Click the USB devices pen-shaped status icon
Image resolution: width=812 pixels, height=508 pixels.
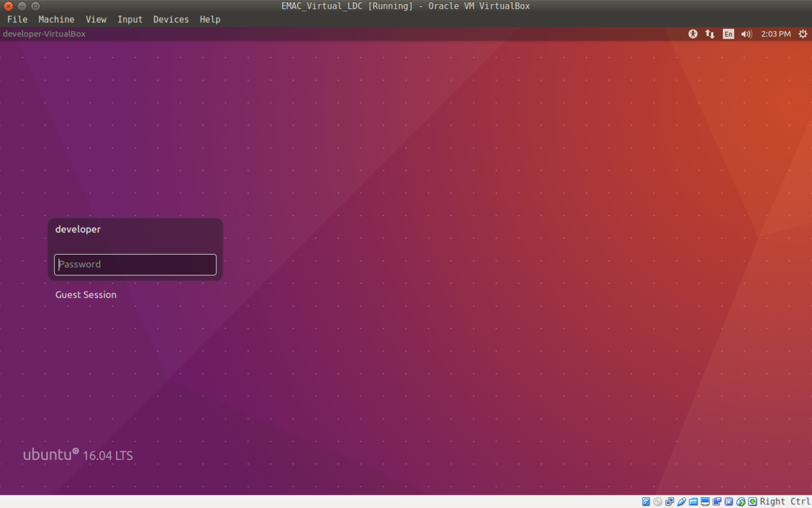(681, 502)
